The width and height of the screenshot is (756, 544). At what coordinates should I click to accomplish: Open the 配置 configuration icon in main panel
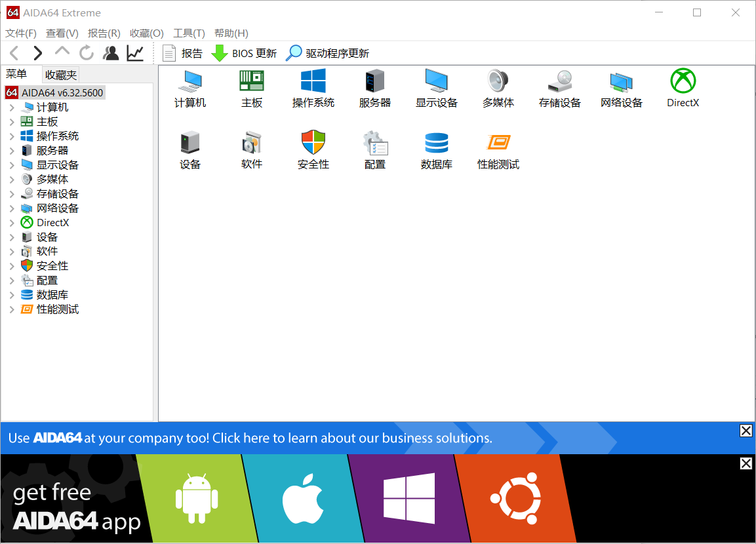point(374,150)
